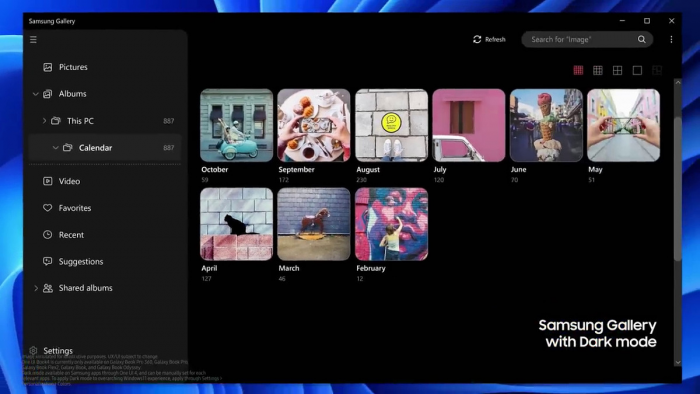Select the 3x3 grid view icon
This screenshot has width=700, height=394.
[598, 70]
